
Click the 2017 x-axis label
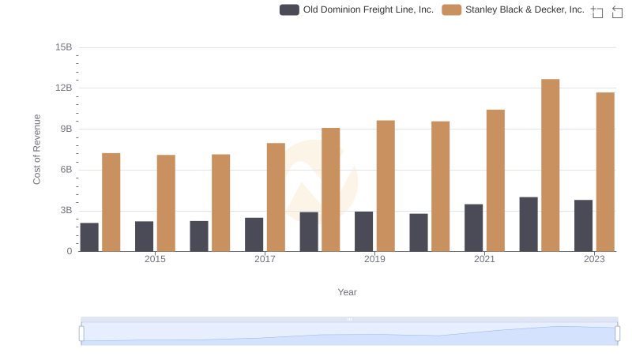[265, 259]
